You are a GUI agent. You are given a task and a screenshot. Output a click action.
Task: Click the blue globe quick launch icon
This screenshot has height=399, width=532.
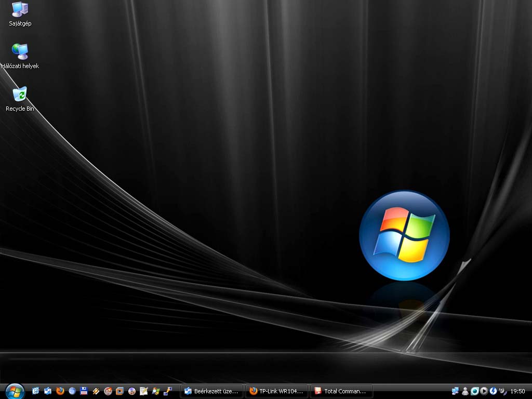coord(72,391)
